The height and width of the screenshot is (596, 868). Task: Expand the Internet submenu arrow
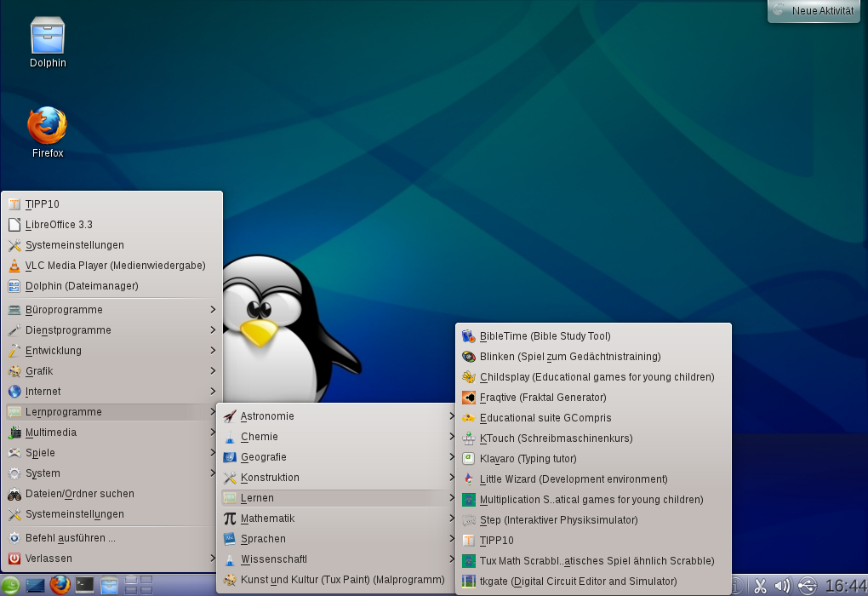click(x=213, y=392)
